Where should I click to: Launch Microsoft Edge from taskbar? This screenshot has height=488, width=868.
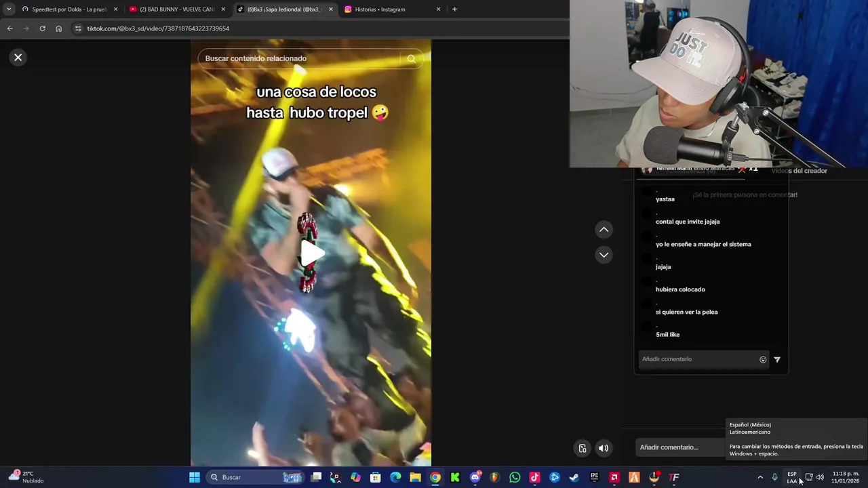[395, 477]
